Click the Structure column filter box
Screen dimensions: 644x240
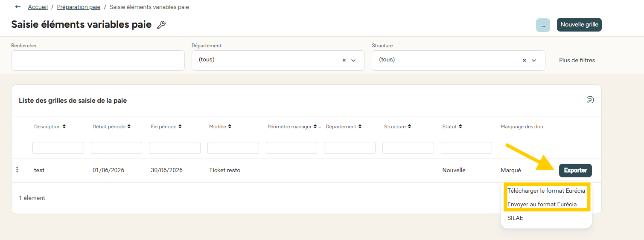[x=408, y=148]
